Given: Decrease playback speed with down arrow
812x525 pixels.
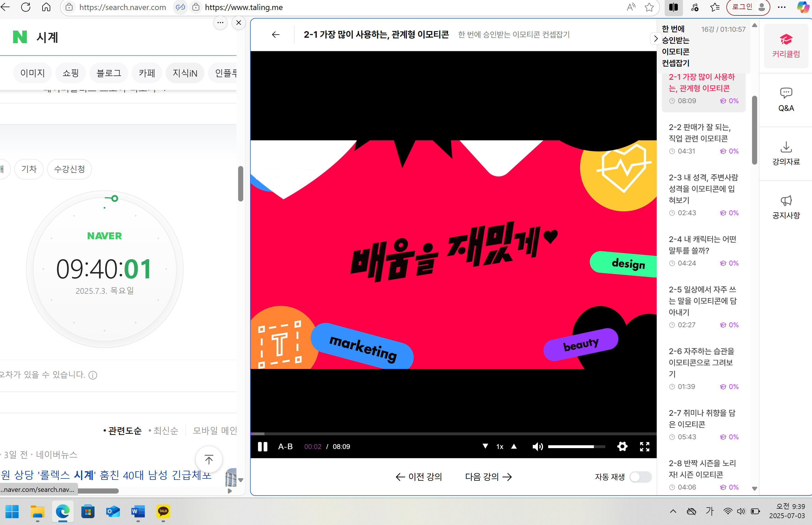Looking at the screenshot, I should click(485, 446).
